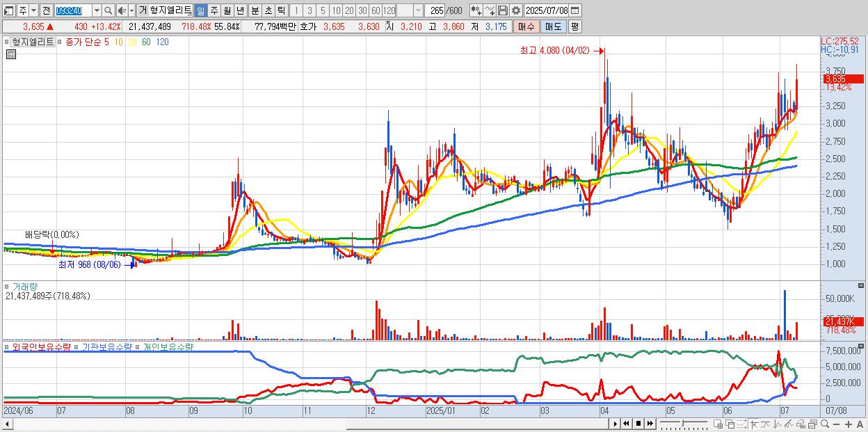The width and height of the screenshot is (868, 432).
Task: Expand the dropdown arrow next to speaker icon
Action: 131,10
